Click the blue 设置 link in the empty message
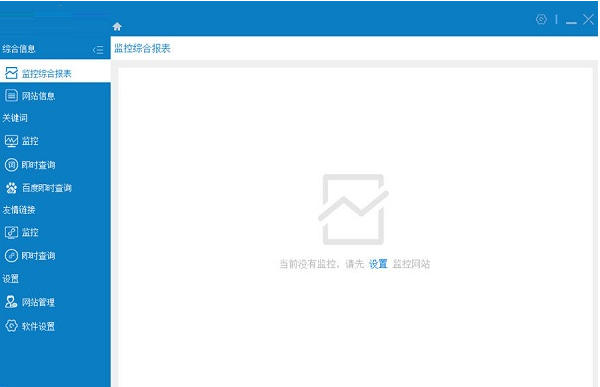This screenshot has width=600, height=387. point(378,264)
